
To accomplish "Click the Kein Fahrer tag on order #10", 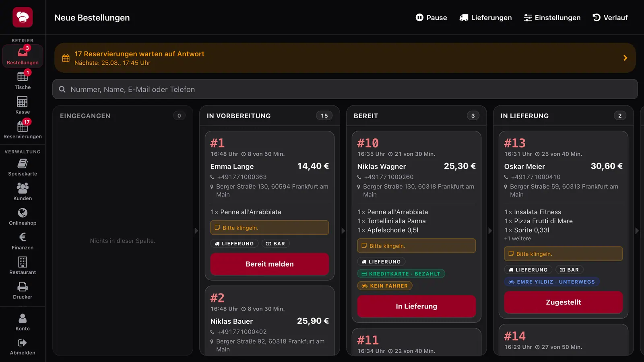I will pos(385,286).
